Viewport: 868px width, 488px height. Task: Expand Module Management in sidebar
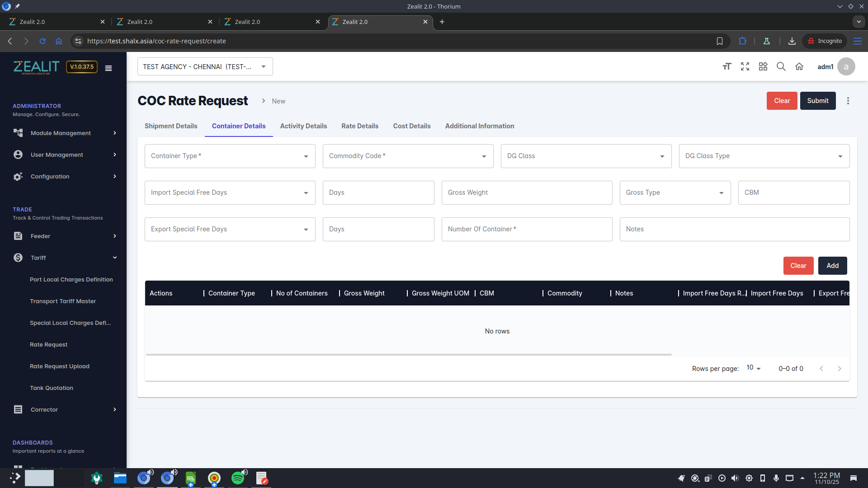pyautogui.click(x=65, y=133)
